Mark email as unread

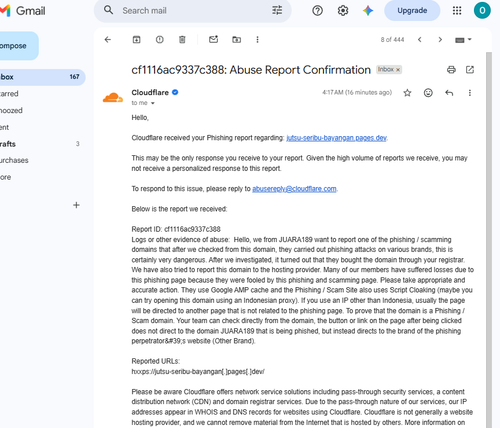pos(213,39)
